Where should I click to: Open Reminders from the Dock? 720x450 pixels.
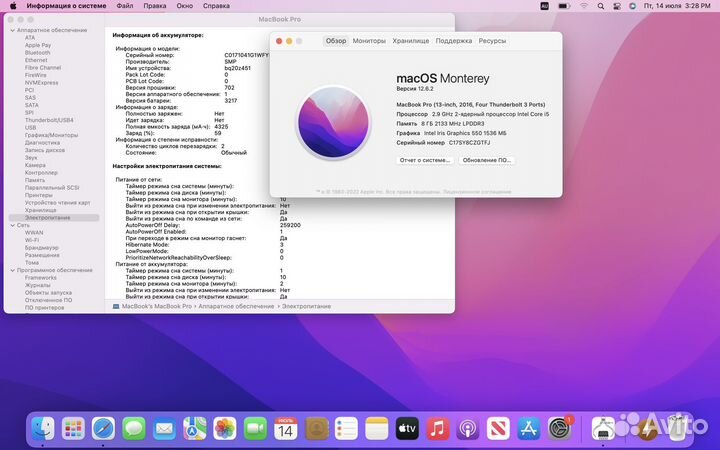click(x=346, y=429)
